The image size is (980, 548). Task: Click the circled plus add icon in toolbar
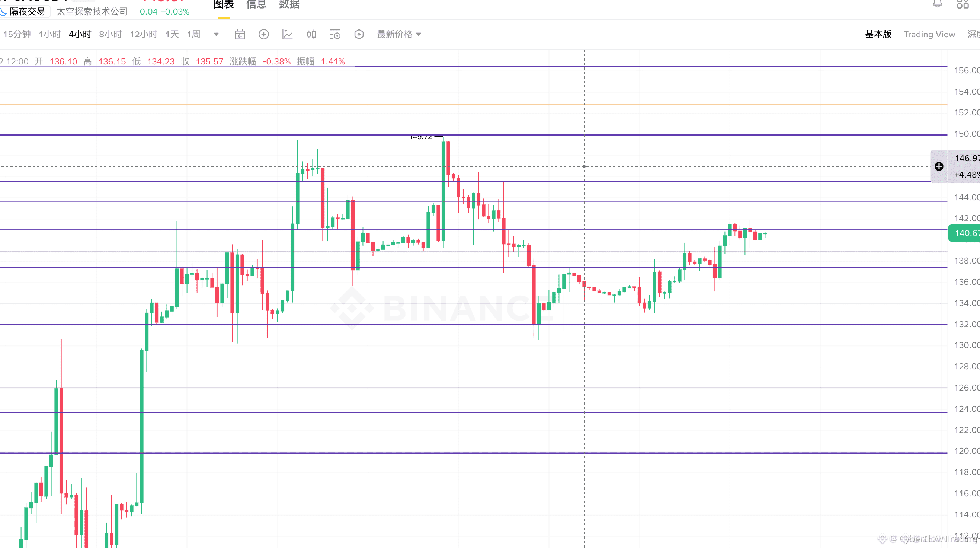[x=264, y=34]
